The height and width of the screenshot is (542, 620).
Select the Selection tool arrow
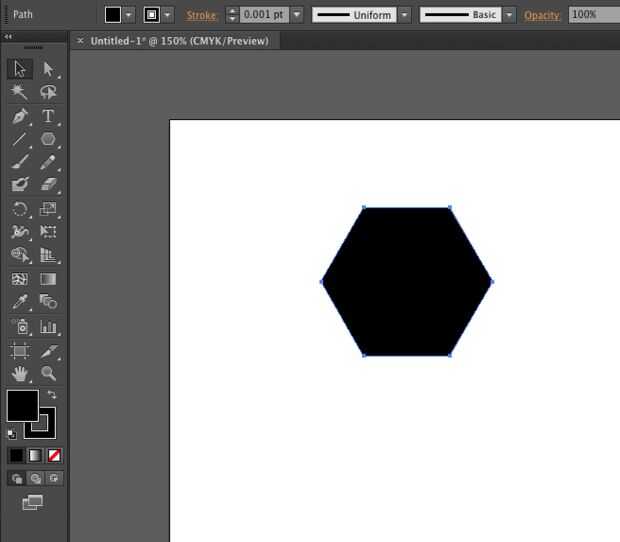[x=20, y=69]
